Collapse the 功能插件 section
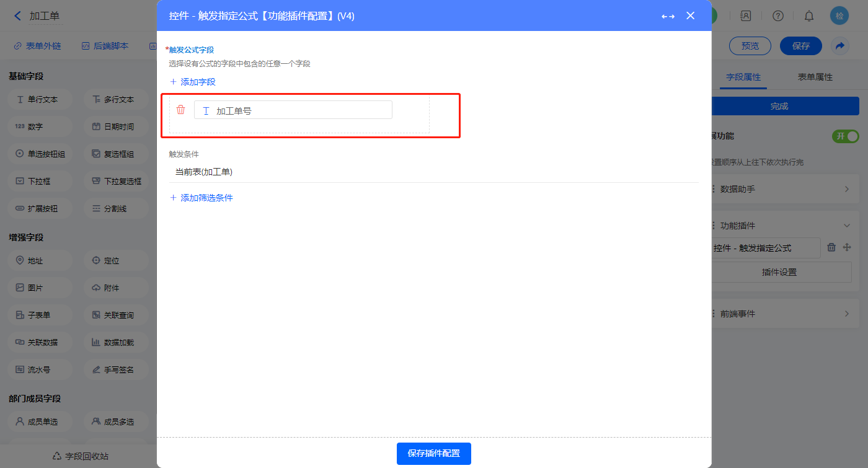Image resolution: width=868 pixels, height=468 pixels. click(846, 226)
